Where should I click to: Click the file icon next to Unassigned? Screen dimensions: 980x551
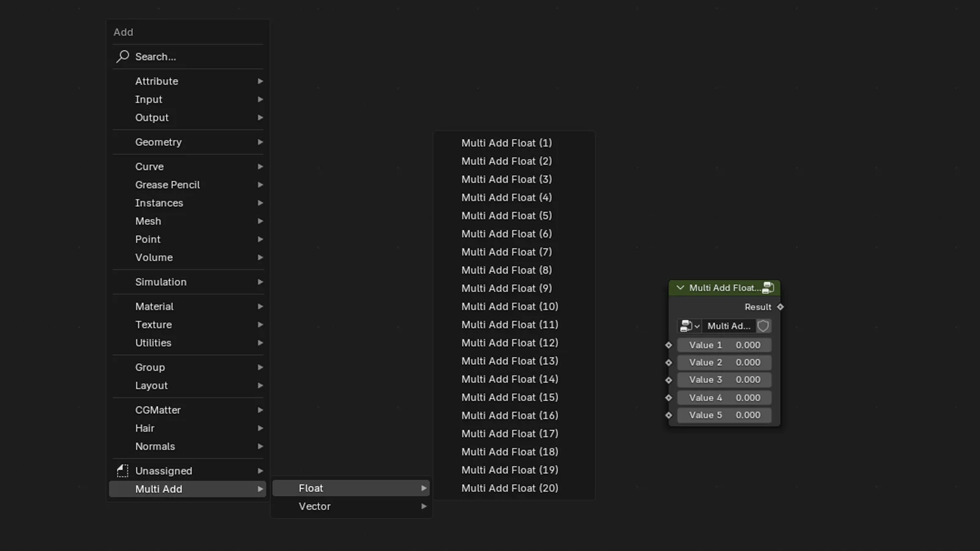(x=121, y=470)
